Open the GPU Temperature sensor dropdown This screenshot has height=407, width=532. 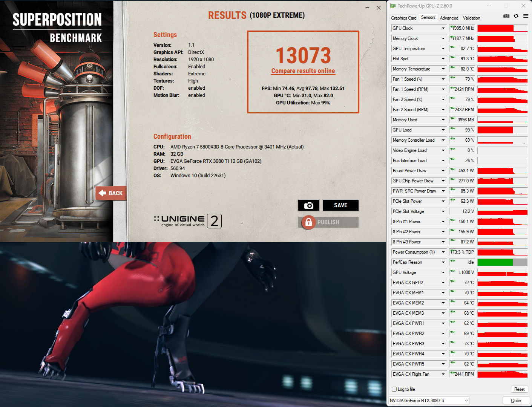pos(443,49)
